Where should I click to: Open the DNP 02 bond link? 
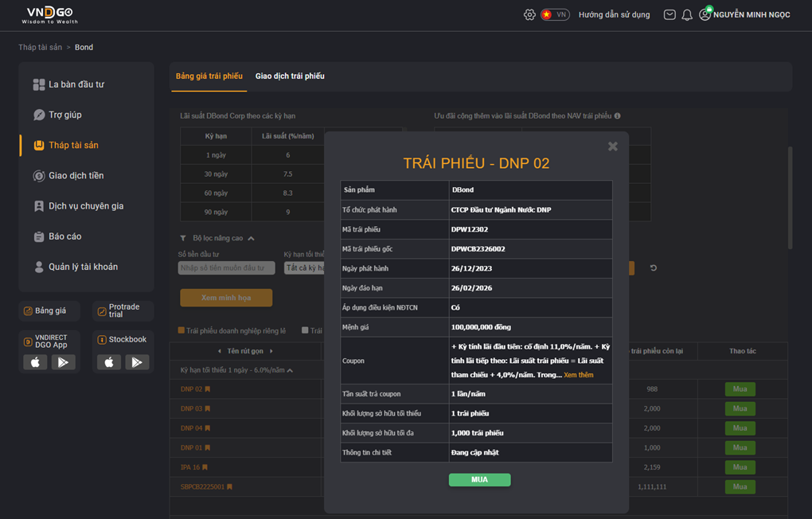coord(191,389)
